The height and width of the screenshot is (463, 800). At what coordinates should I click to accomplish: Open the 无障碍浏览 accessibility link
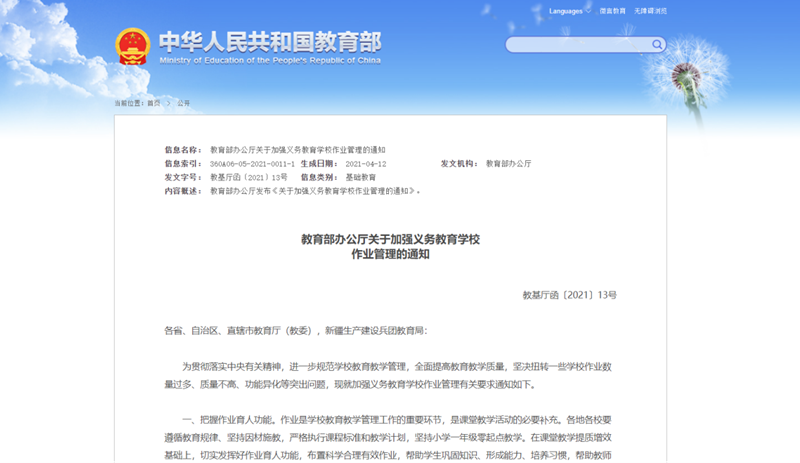(x=650, y=11)
